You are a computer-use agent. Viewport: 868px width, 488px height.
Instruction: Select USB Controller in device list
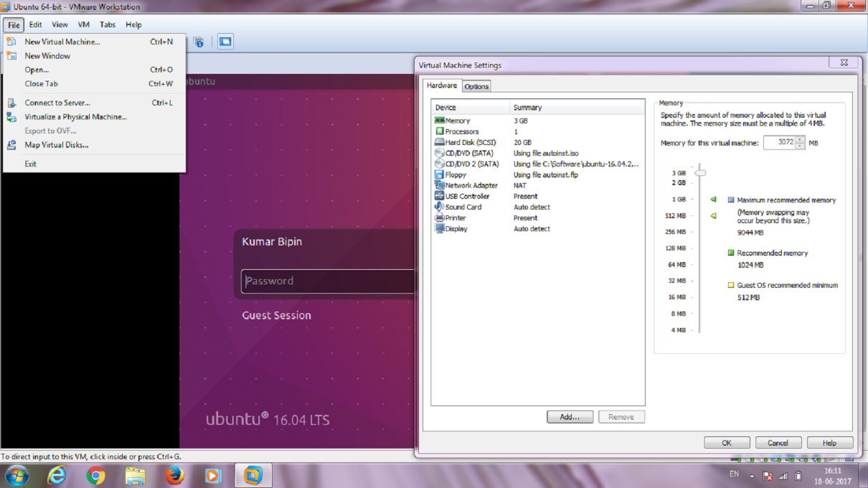(x=467, y=196)
